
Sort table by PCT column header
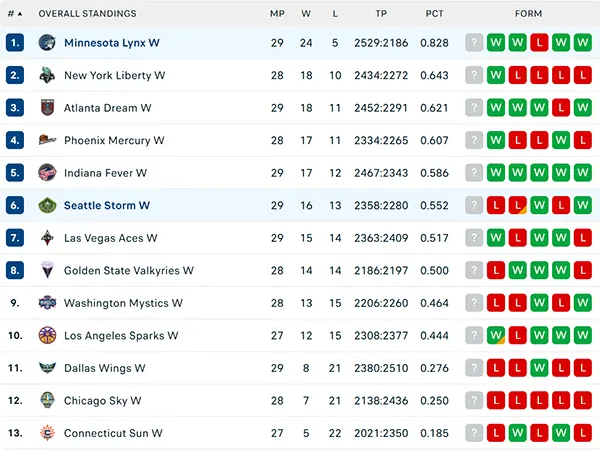[434, 14]
